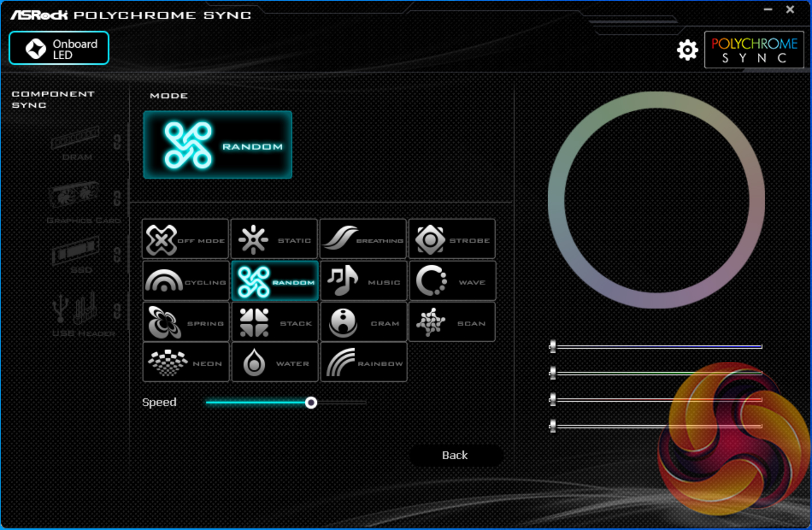
Task: Enable the Music lighting mode
Action: tap(364, 281)
